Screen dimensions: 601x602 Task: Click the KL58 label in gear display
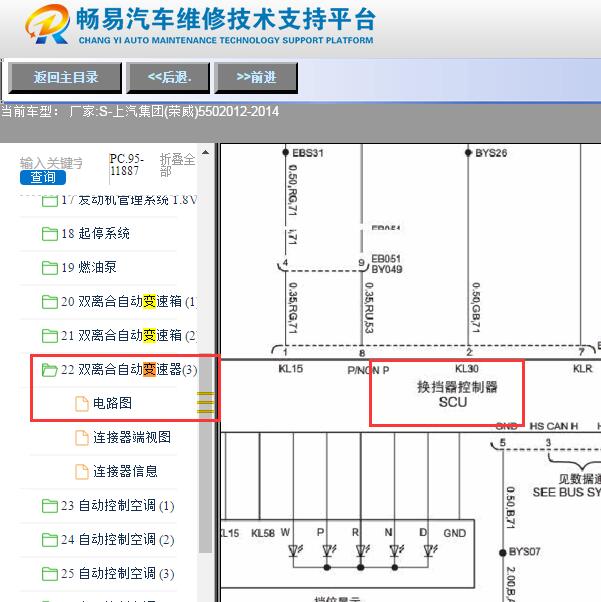click(263, 533)
